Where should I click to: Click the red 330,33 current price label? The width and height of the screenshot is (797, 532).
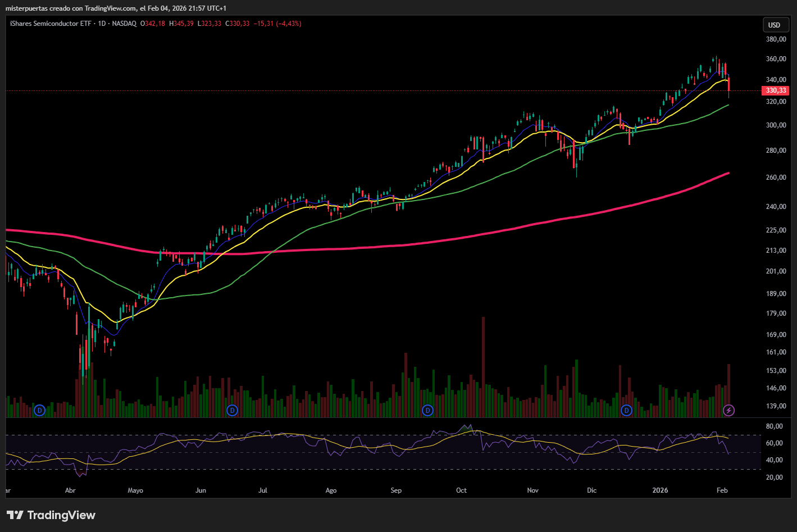[x=776, y=90]
